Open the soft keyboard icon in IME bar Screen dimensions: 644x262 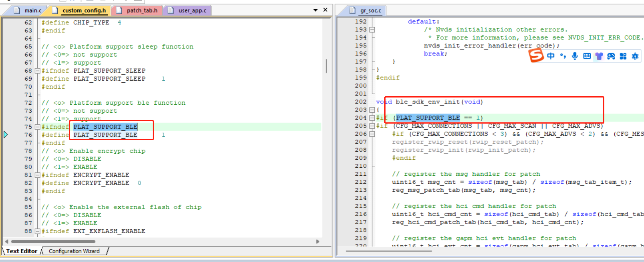tap(587, 56)
